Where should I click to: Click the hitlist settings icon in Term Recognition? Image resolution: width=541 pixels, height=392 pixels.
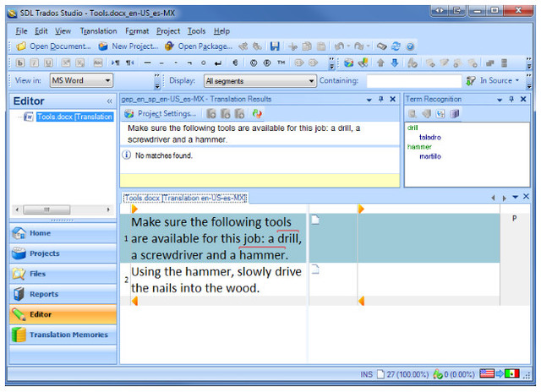tap(440, 113)
